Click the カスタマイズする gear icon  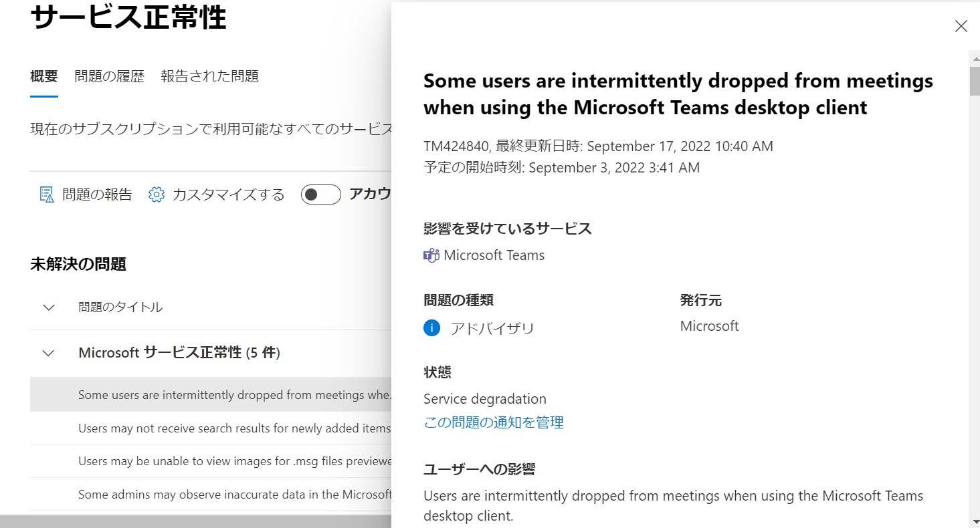click(157, 194)
